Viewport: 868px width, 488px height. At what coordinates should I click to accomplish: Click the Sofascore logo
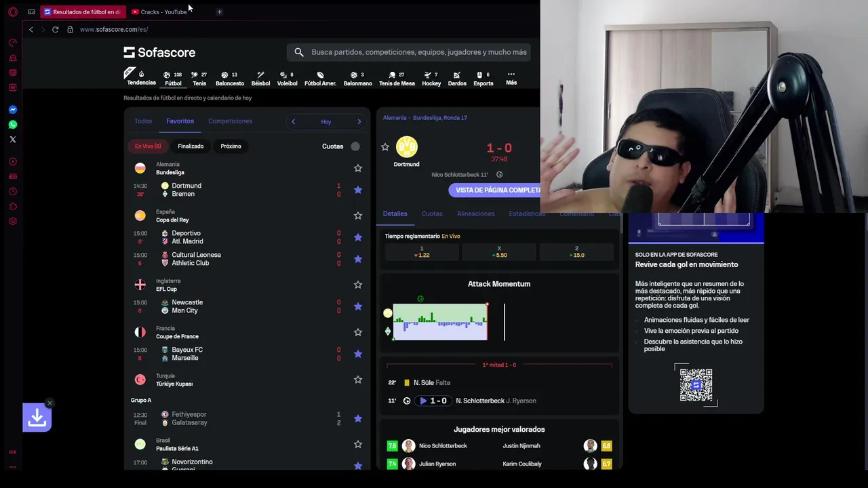[159, 52]
